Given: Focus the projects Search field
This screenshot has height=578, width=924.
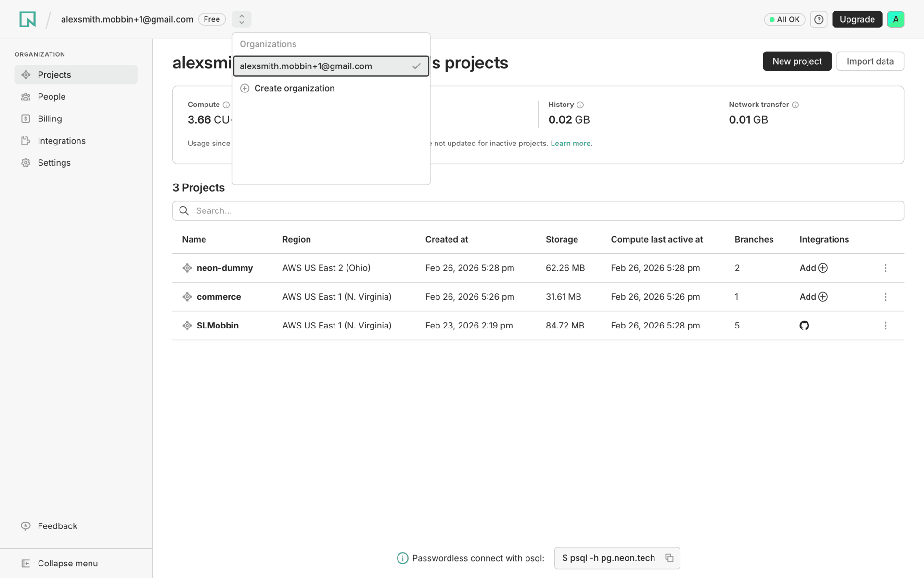Looking at the screenshot, I should (x=538, y=211).
